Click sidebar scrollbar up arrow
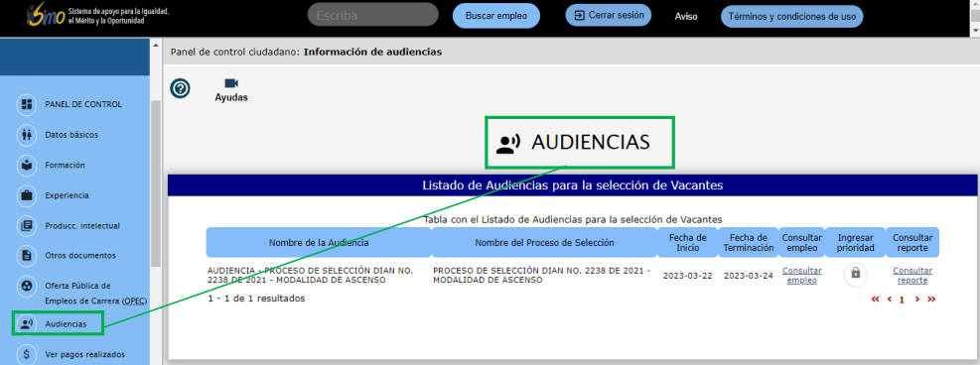The height and width of the screenshot is (365, 980). 156,45
